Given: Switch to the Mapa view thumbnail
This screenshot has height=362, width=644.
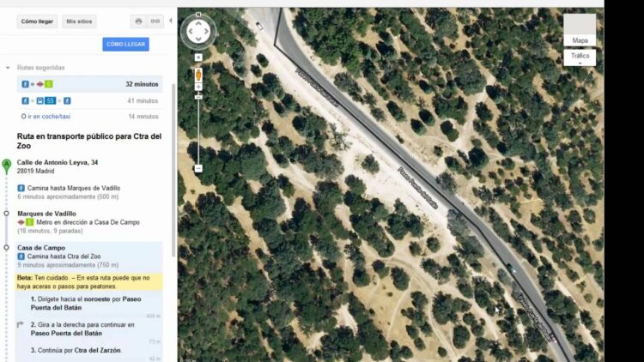Looking at the screenshot, I should [x=580, y=29].
